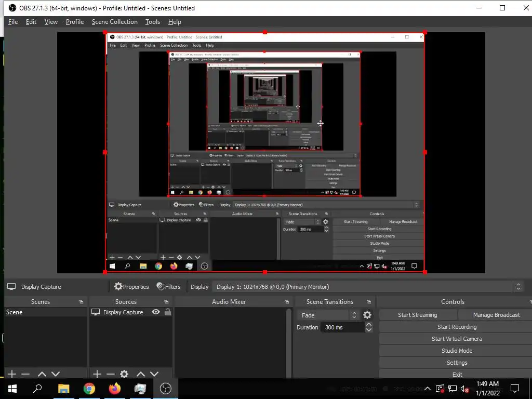Screen dimensions: 532x399
Task: Open Firefox from taskbar
Action: 115,389
